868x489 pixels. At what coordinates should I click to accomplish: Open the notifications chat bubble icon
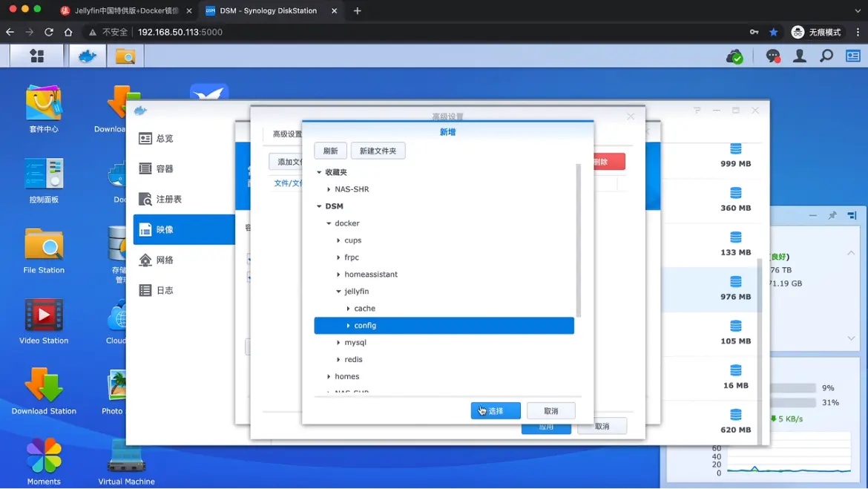773,56
